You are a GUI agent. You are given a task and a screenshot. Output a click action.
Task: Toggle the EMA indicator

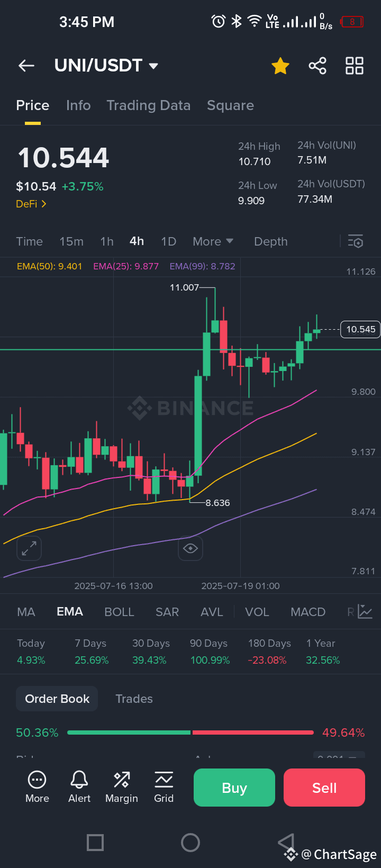tap(70, 612)
